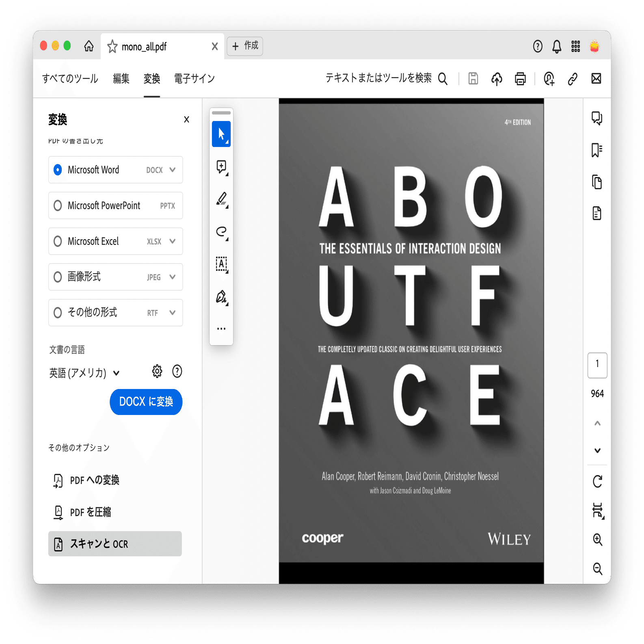Go to the Home screen icon
The width and height of the screenshot is (644, 644).
click(89, 46)
